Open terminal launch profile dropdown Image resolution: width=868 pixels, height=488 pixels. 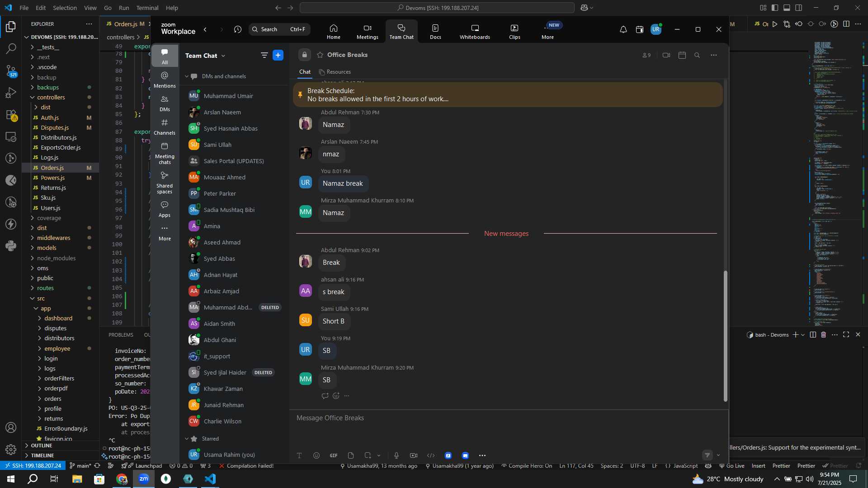point(803,335)
